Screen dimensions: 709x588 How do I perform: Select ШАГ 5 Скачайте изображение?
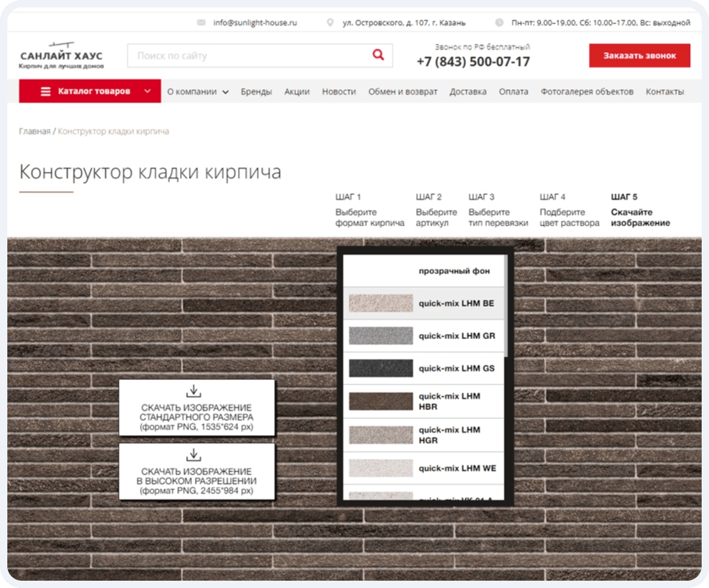click(640, 210)
